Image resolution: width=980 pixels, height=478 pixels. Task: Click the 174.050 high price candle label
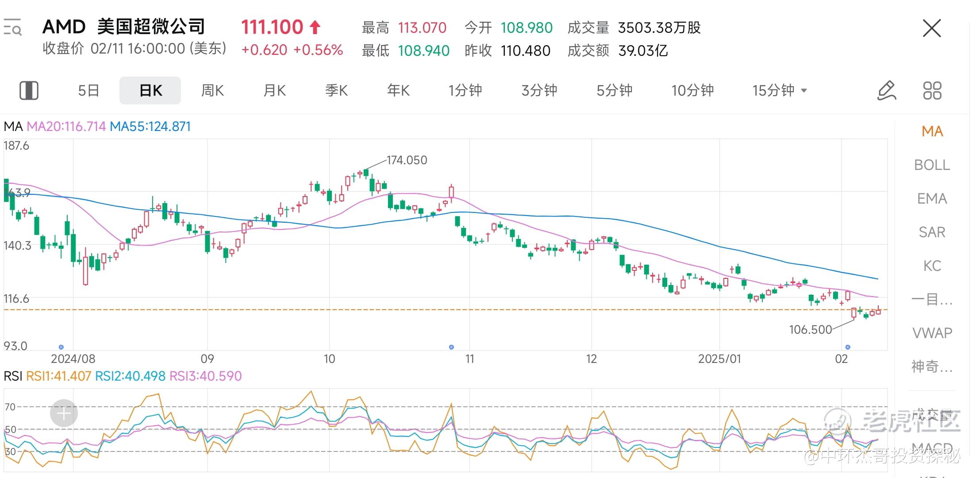point(406,160)
